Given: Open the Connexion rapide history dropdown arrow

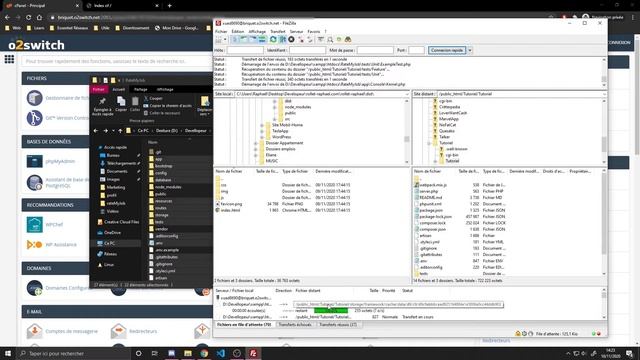Looking at the screenshot, I should coord(470,50).
